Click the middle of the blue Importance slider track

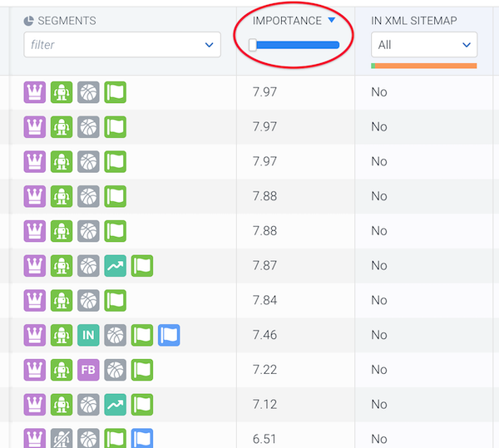click(298, 45)
